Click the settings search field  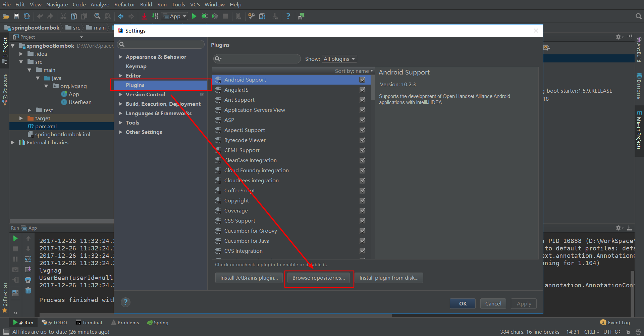(x=161, y=44)
